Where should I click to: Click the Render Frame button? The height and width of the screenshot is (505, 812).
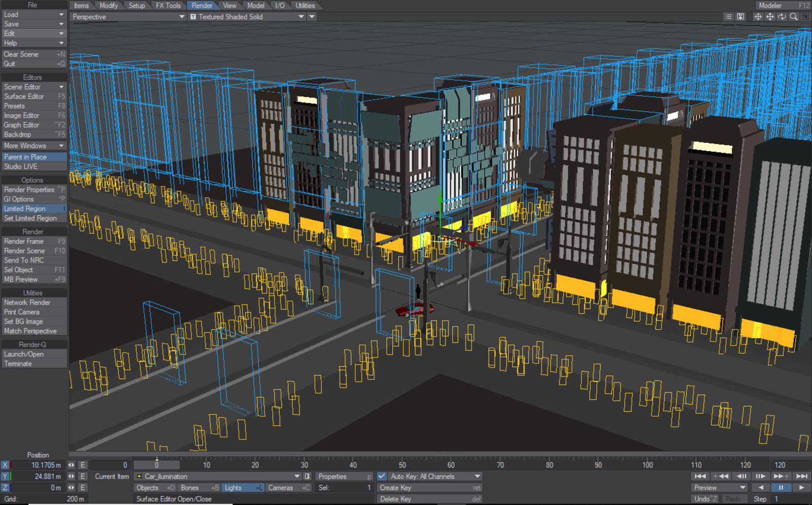point(33,242)
